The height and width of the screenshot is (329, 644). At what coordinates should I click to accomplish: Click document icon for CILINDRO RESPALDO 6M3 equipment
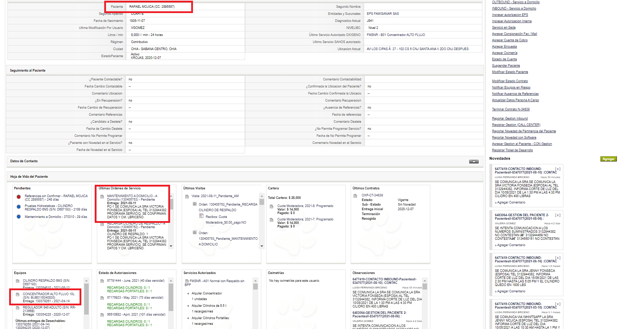(x=18, y=281)
